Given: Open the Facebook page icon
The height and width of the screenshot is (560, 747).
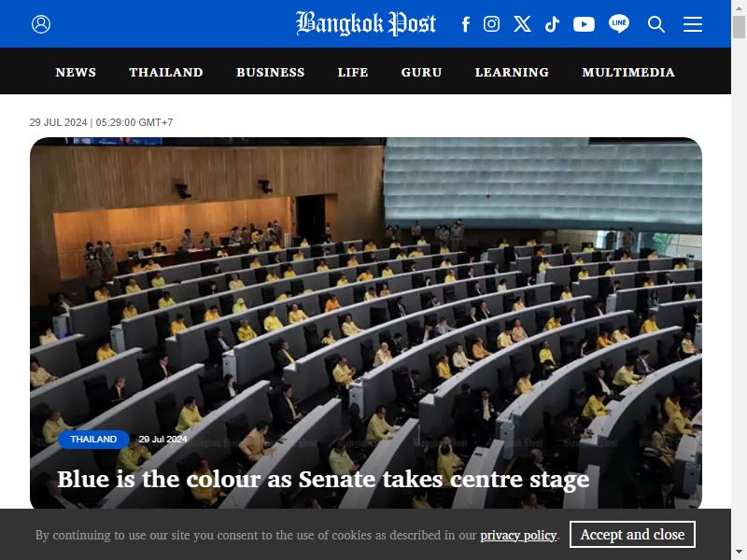Looking at the screenshot, I should [465, 24].
